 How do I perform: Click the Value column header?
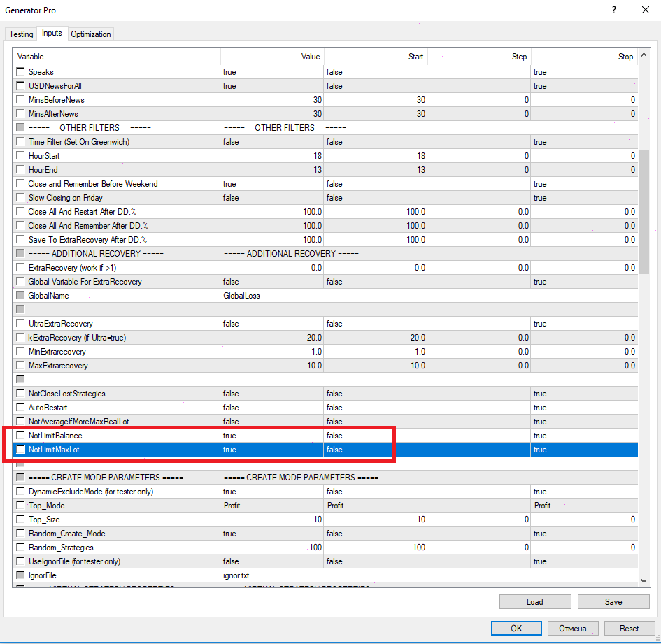tap(272, 57)
